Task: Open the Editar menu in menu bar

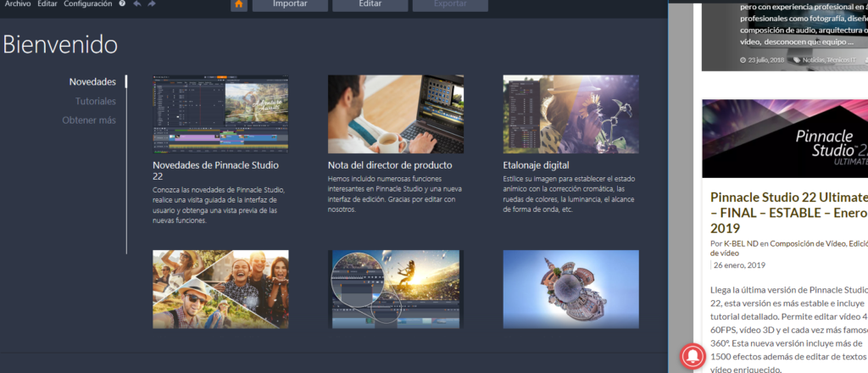Action: [x=47, y=4]
